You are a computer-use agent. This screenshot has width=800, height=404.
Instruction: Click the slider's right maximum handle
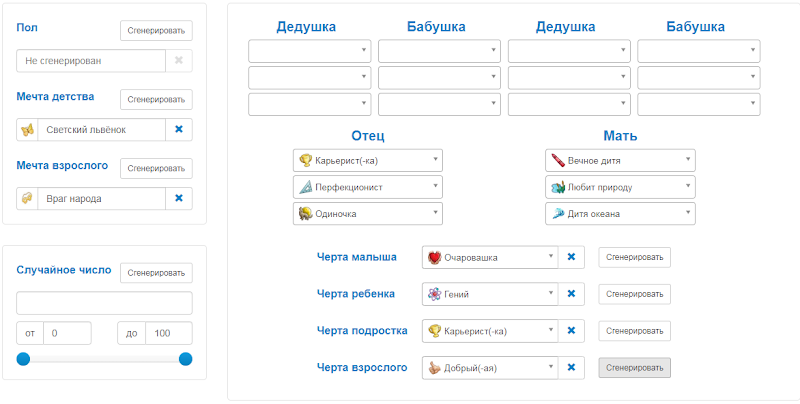click(x=186, y=359)
